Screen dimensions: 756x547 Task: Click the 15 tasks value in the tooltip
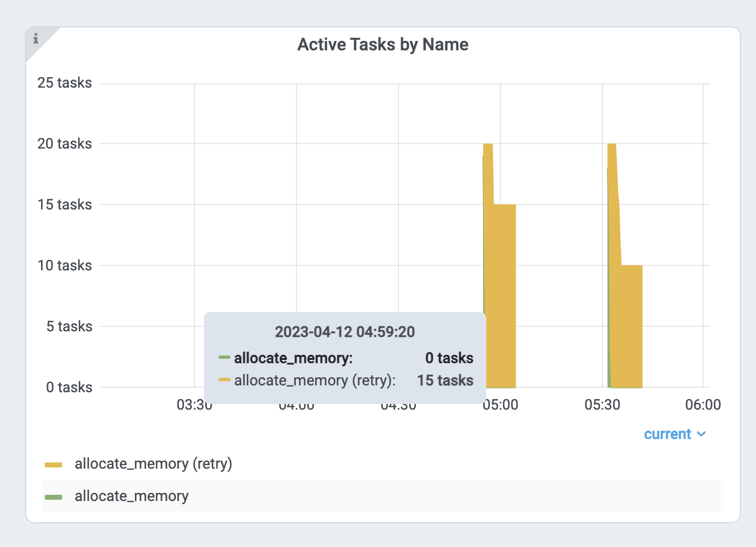445,380
